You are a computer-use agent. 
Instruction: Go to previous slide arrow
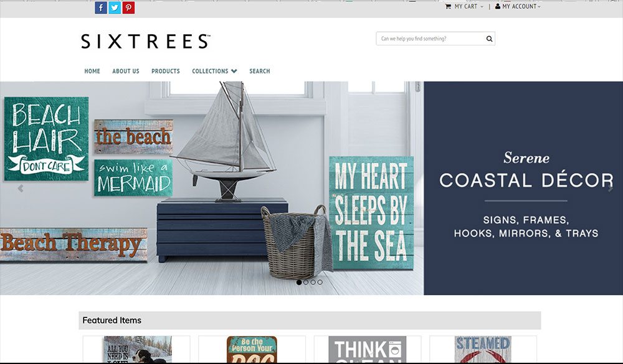click(x=21, y=188)
